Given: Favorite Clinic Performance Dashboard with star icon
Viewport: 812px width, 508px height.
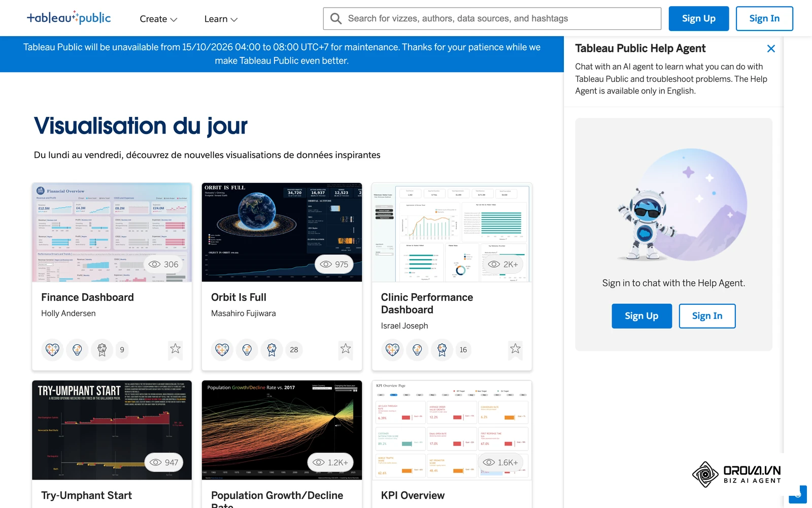Looking at the screenshot, I should [515, 348].
